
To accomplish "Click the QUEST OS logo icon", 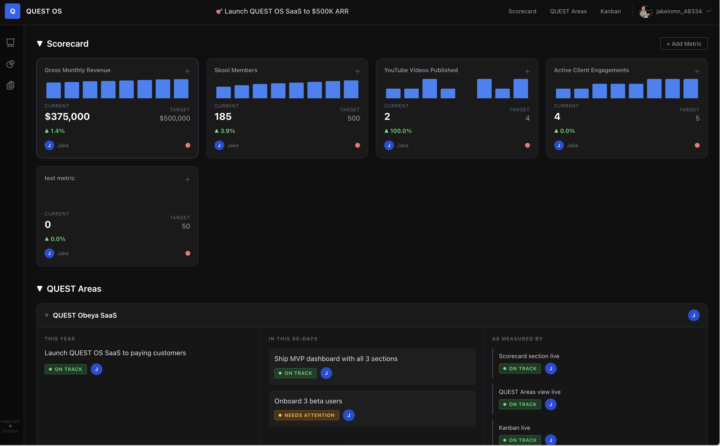I will pos(12,11).
